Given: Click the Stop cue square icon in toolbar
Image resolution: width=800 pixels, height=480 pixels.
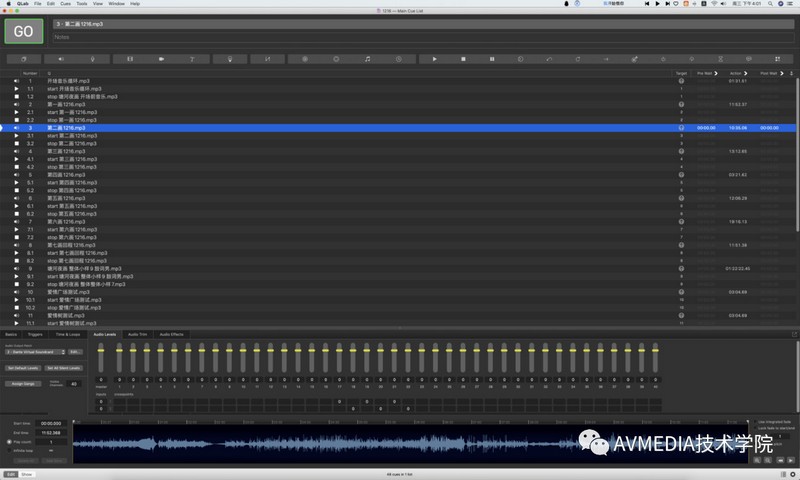Looking at the screenshot, I should coord(461,59).
